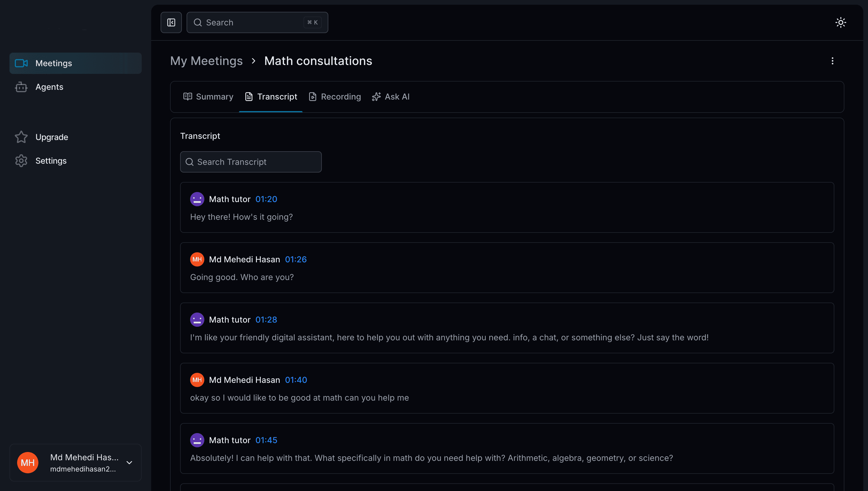This screenshot has width=868, height=491.
Task: Click the magnifier icon in top search bar
Action: point(198,22)
